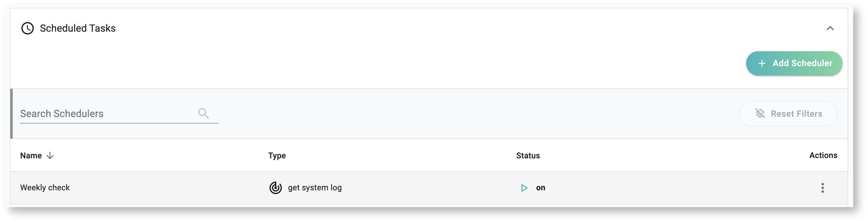
Task: Click the green play status icon
Action: [524, 188]
